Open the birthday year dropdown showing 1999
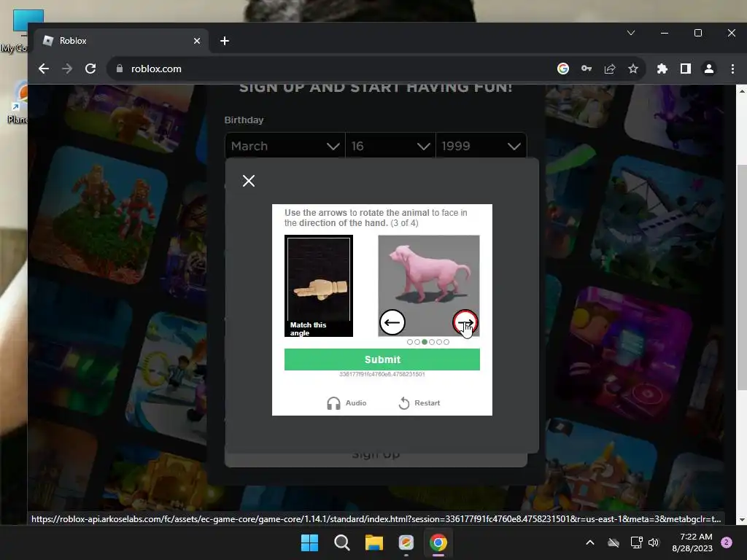747x560 pixels. [x=481, y=146]
